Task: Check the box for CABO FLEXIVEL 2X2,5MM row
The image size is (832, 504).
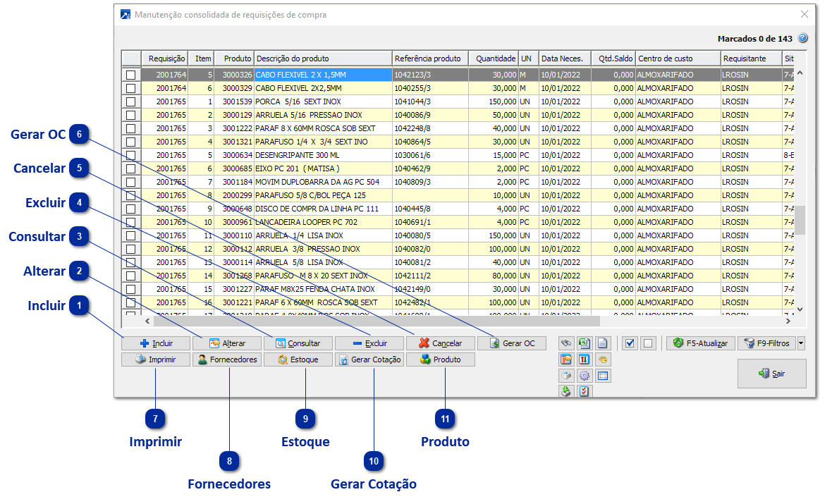Action: coord(130,88)
